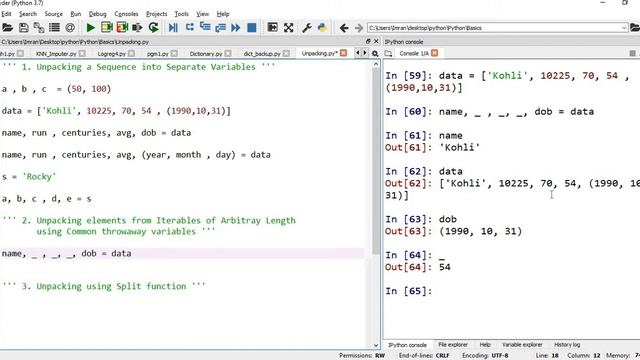This screenshot has width=640, height=360.
Task: Run selection or current line
Action: [137, 28]
